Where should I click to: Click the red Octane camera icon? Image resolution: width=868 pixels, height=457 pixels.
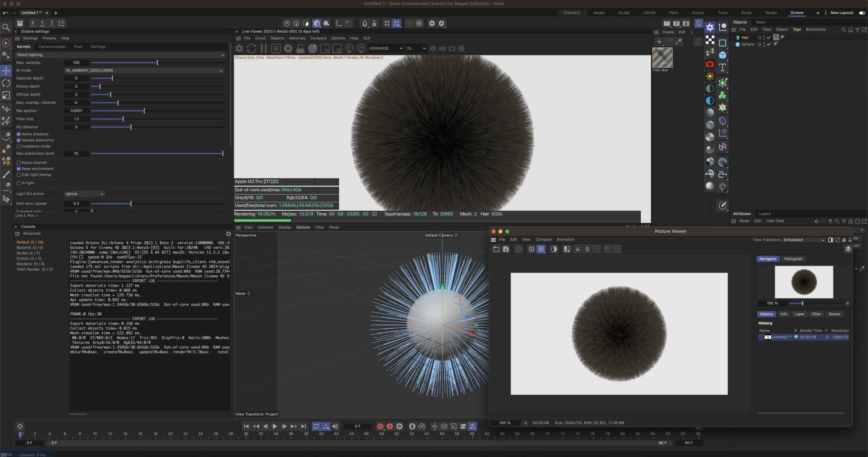coord(710,64)
